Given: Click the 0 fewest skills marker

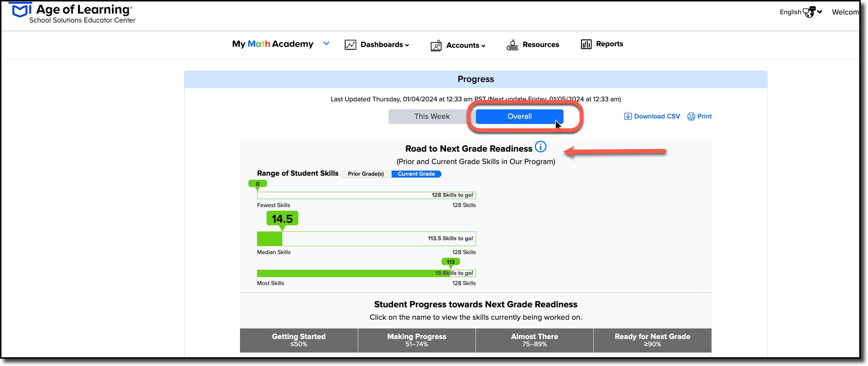Looking at the screenshot, I should (257, 184).
